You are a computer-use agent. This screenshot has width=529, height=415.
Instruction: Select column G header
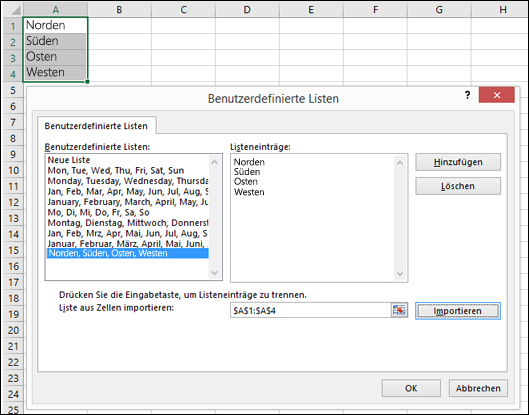click(x=439, y=9)
